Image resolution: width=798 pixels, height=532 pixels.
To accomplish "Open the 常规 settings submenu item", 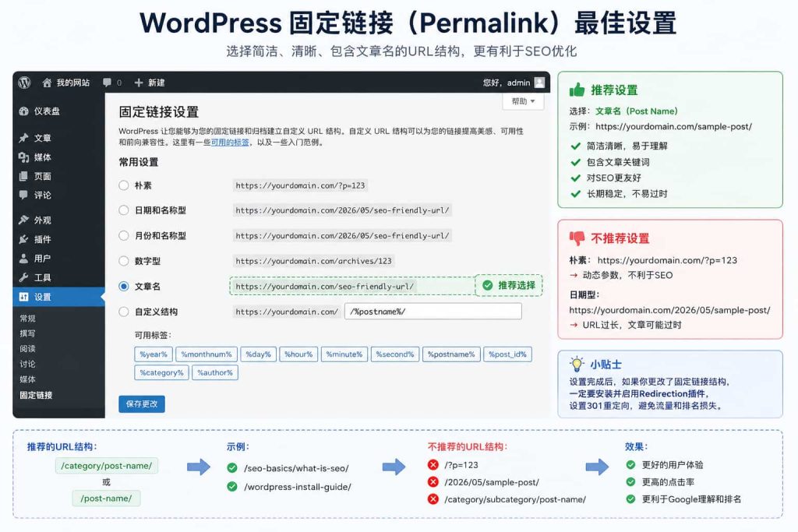I will click(27, 319).
